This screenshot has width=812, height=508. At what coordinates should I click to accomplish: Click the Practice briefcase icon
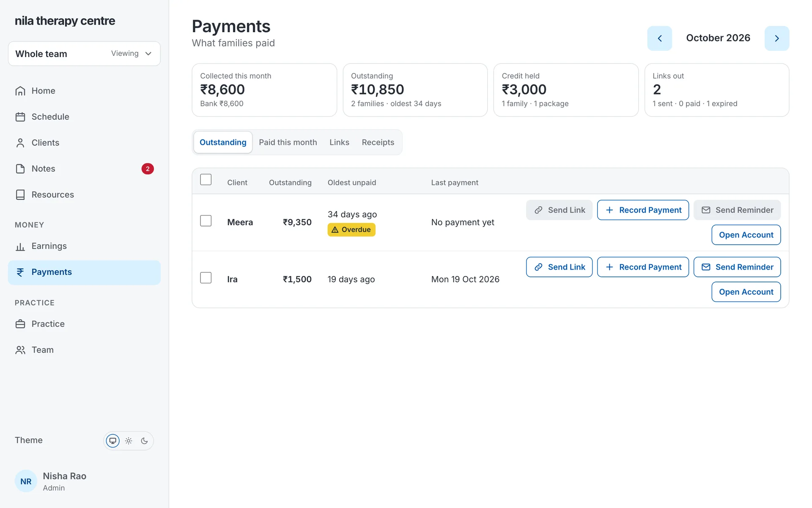tap(20, 324)
